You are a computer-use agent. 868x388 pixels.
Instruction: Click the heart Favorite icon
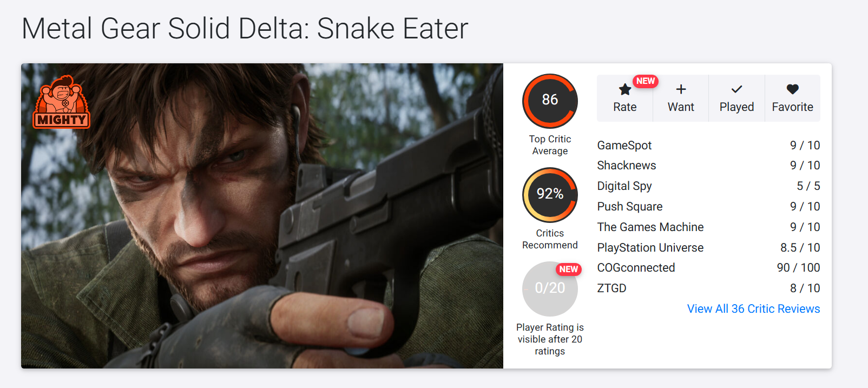(792, 89)
